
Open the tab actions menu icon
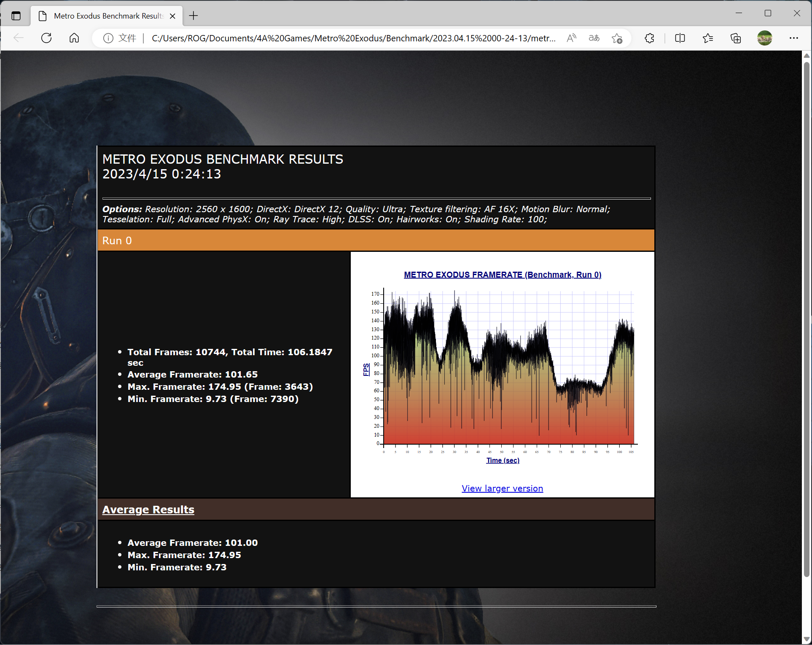click(x=16, y=16)
